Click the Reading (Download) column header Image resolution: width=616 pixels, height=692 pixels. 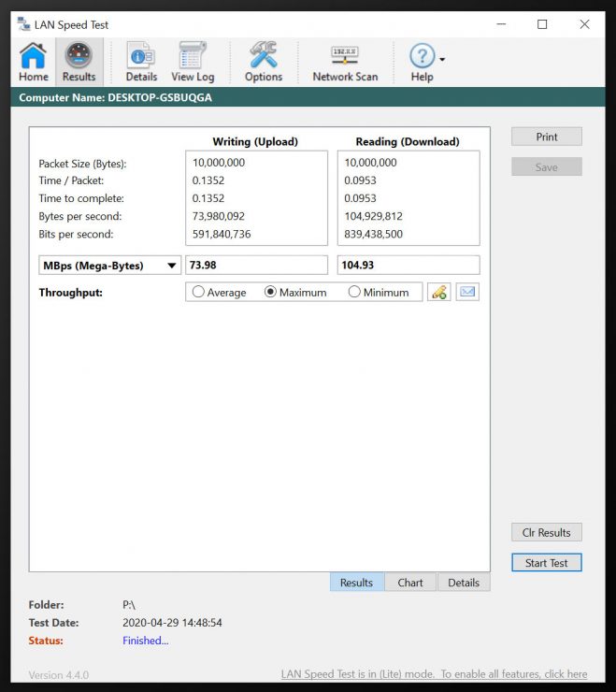pyautogui.click(x=408, y=141)
